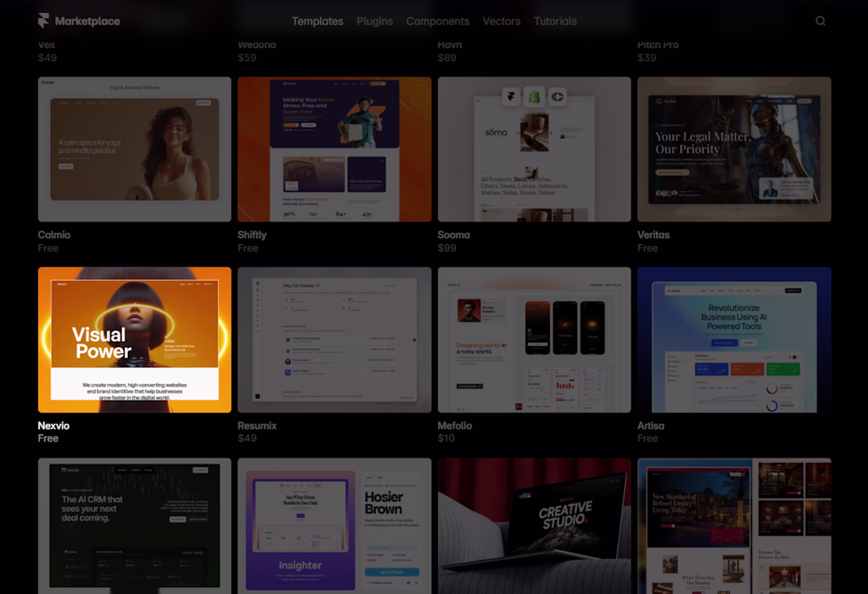This screenshot has height=594, width=868.
Task: Open the AI CRM template thumbnail
Action: (134, 526)
